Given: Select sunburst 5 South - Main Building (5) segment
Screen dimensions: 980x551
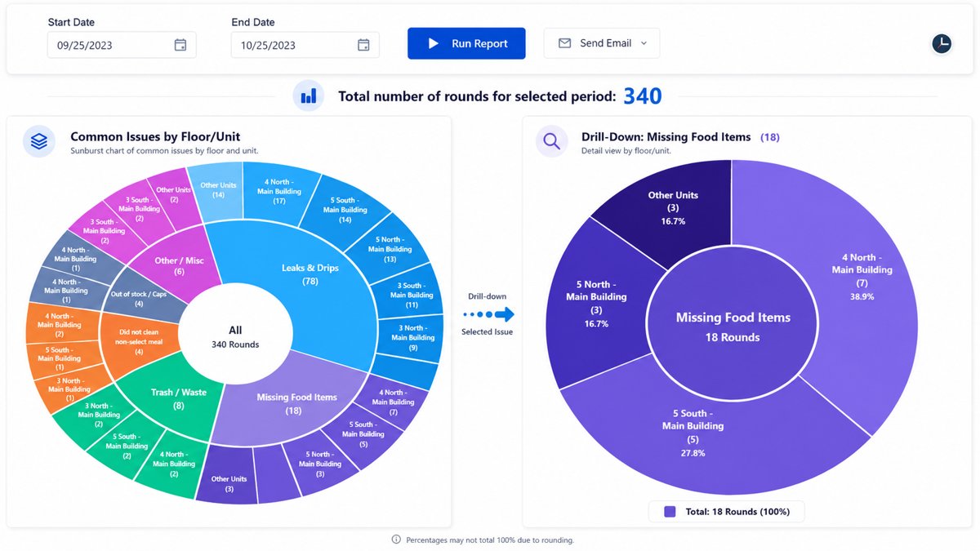Looking at the screenshot, I should coord(363,433).
